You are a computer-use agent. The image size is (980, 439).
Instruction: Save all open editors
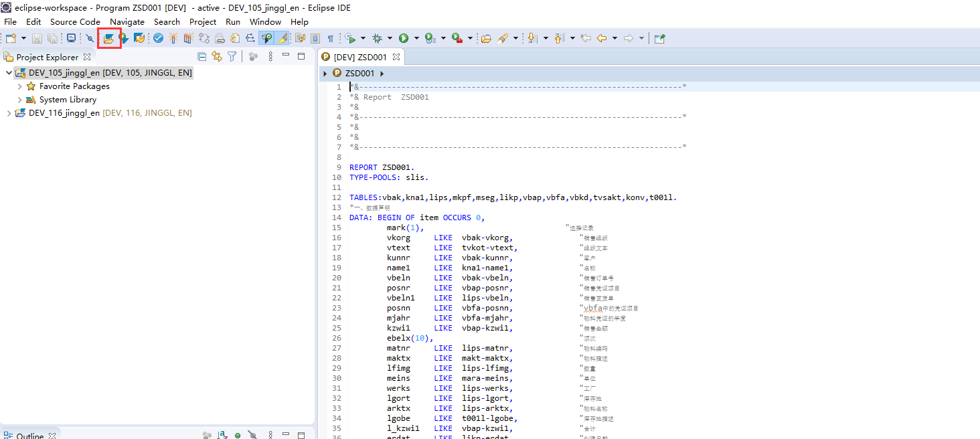(53, 38)
